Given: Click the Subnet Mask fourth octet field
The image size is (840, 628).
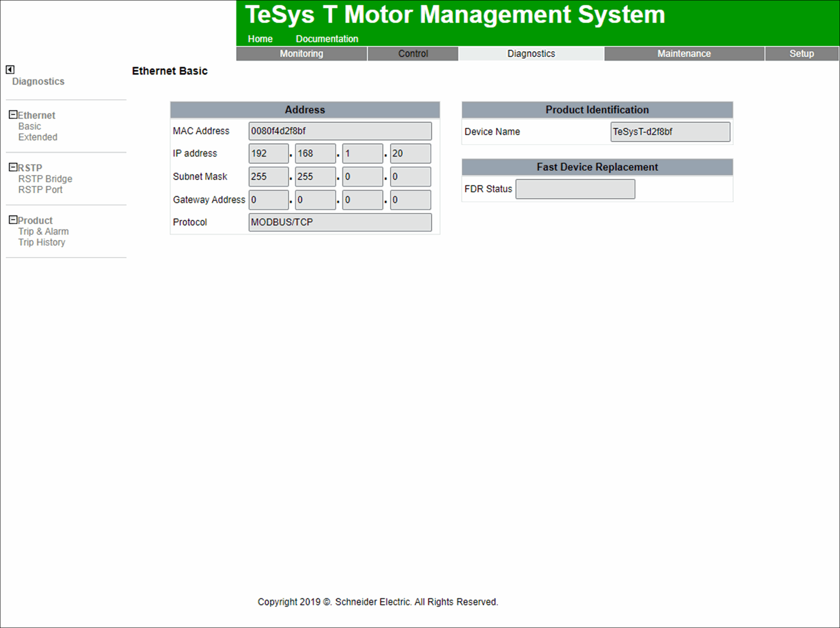Looking at the screenshot, I should tap(410, 177).
